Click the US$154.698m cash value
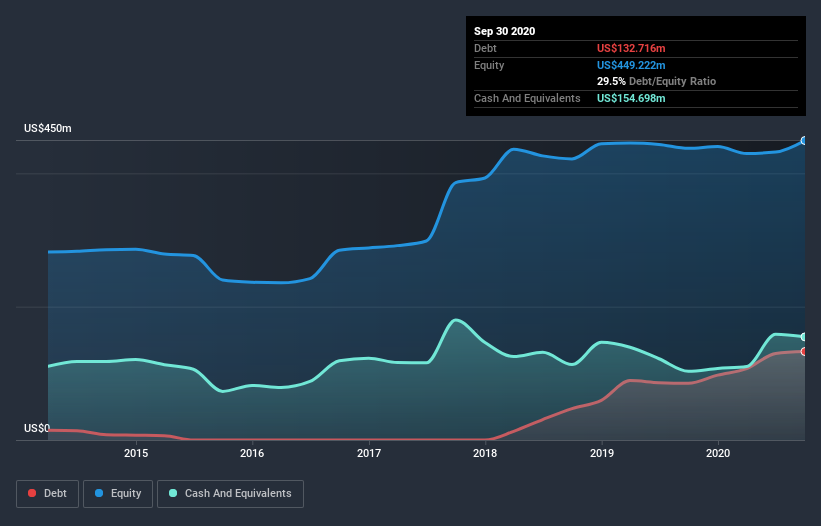Viewport: 821px width, 526px height. (x=631, y=98)
